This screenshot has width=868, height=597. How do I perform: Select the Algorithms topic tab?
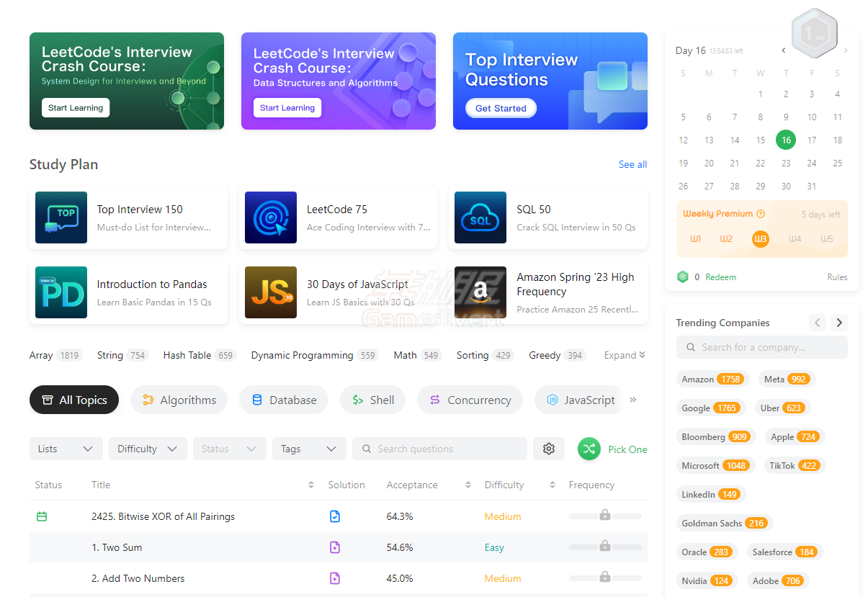coord(179,400)
